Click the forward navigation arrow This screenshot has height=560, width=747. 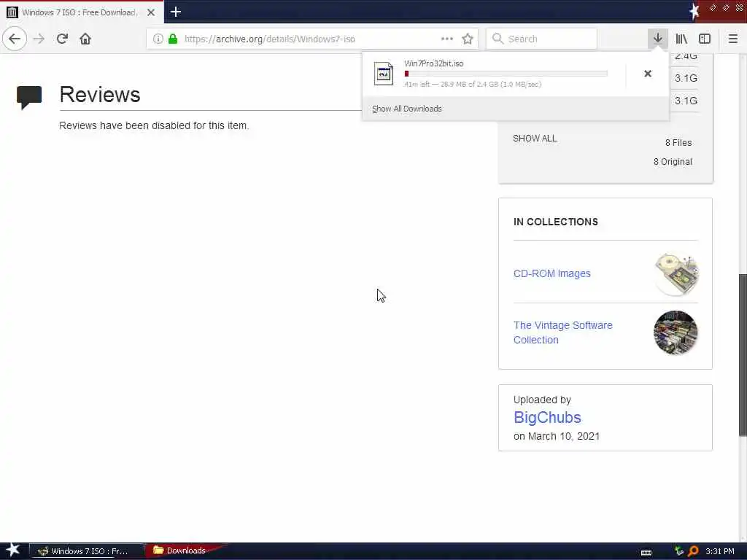click(39, 39)
